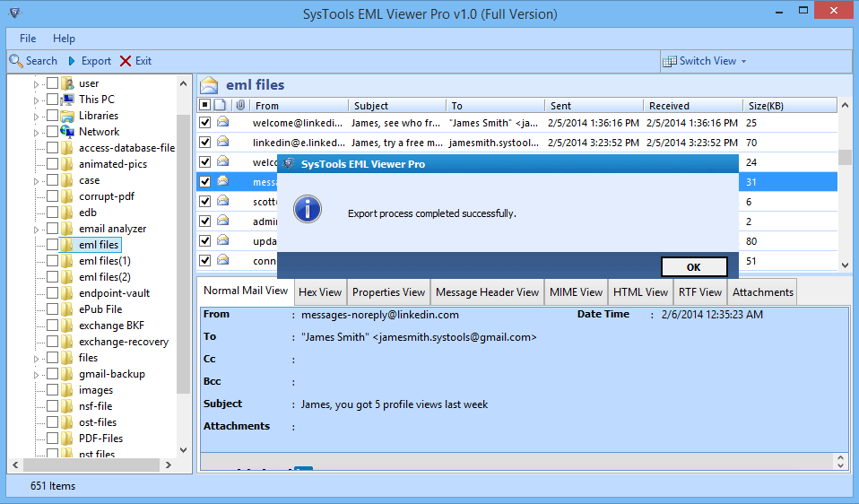Image resolution: width=859 pixels, height=504 pixels.
Task: Expand the user tree node
Action: point(36,84)
